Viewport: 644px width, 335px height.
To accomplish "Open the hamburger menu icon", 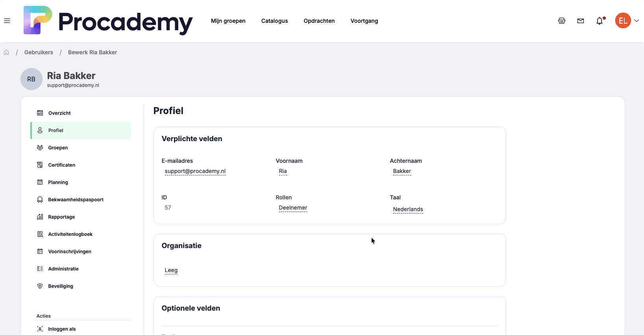I will (x=7, y=21).
